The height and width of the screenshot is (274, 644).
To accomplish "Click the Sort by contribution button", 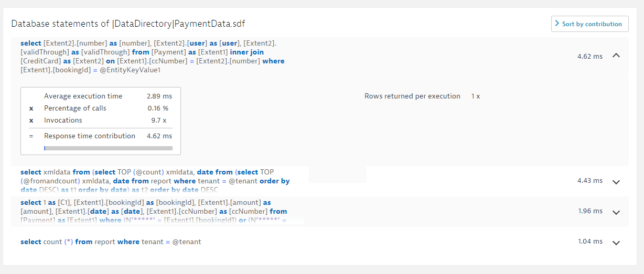I will point(589,24).
